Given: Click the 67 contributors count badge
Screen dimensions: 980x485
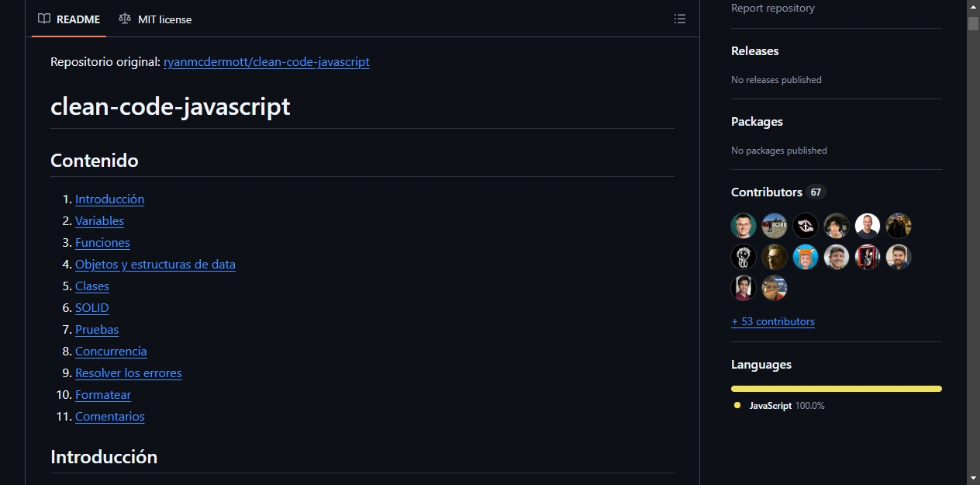Looking at the screenshot, I should pyautogui.click(x=816, y=192).
